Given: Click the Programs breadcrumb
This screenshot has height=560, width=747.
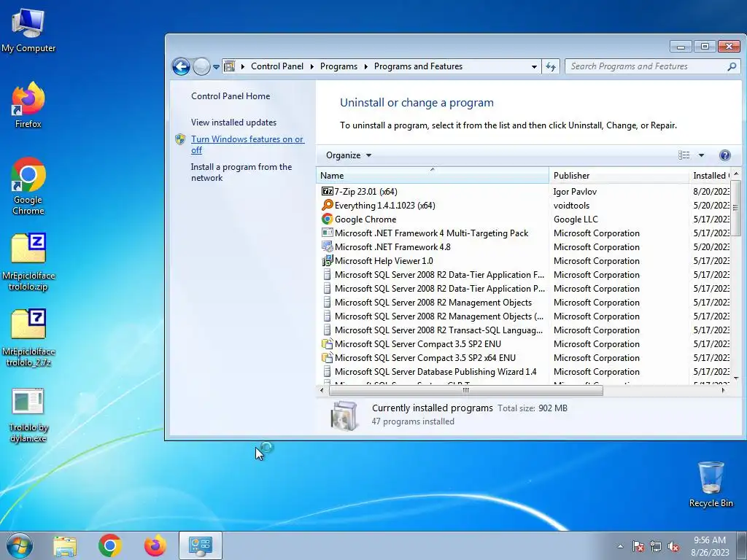Looking at the screenshot, I should tap(338, 66).
